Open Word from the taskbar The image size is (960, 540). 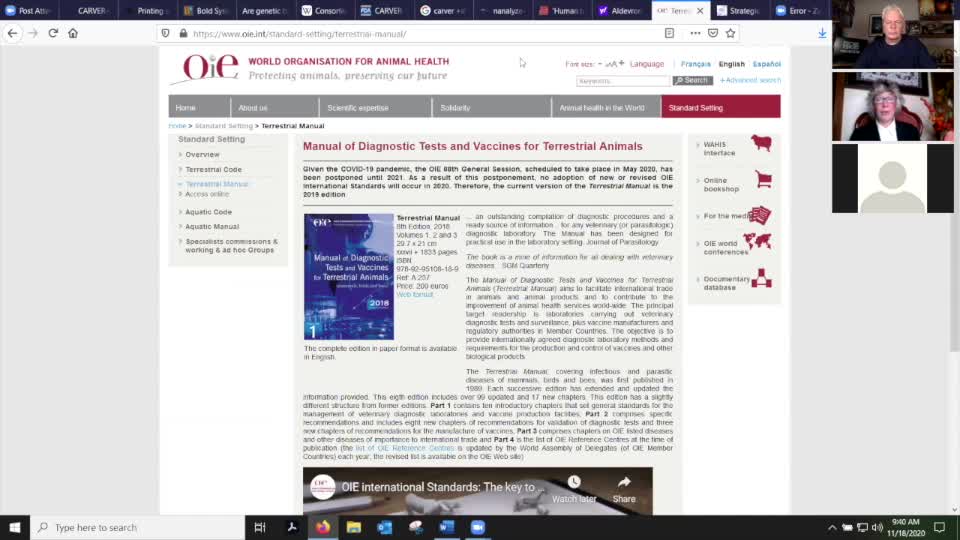click(x=446, y=527)
